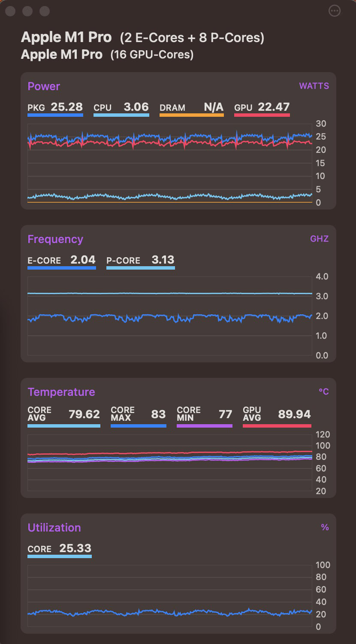Click the 16 GPU-Cores text
Viewport: 356px width, 644px height.
click(x=152, y=55)
